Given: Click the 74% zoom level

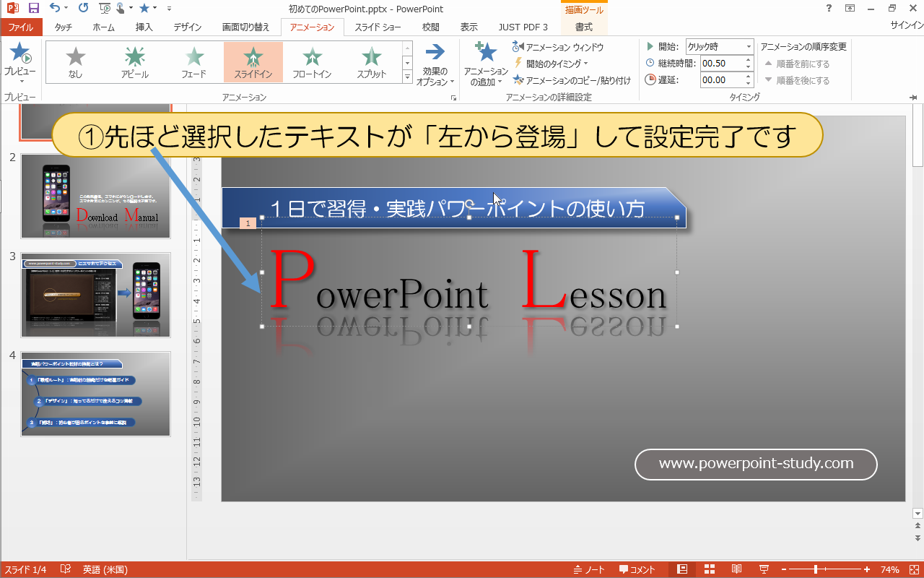Looking at the screenshot, I should (x=889, y=569).
